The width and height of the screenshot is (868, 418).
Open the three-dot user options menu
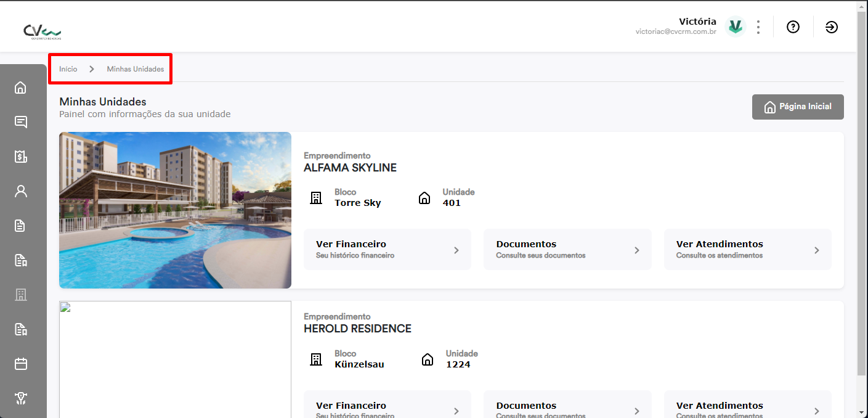coord(758,27)
